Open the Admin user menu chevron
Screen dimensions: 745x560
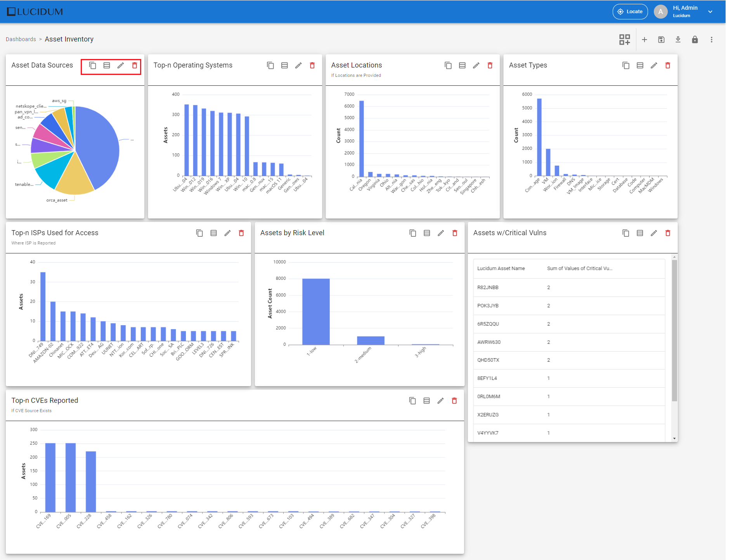(710, 12)
